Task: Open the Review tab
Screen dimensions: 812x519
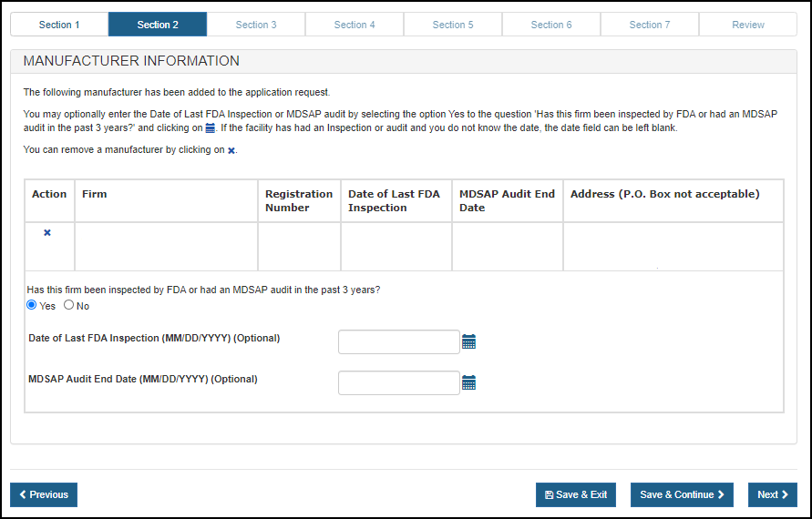Action: click(x=748, y=25)
